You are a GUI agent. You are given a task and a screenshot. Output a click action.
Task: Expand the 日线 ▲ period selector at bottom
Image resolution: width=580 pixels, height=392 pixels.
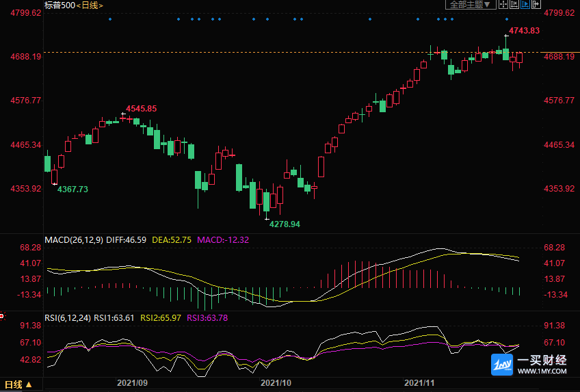coord(18,384)
